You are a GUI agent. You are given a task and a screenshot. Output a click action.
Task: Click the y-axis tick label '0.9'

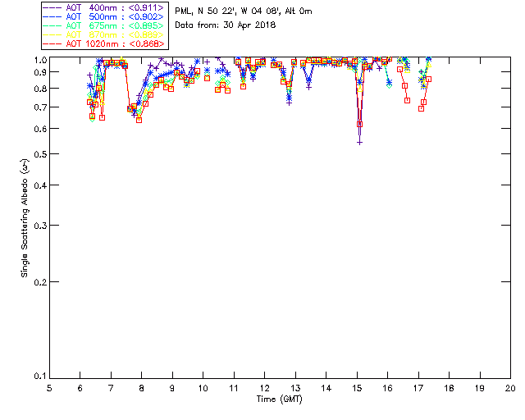(x=40, y=72)
